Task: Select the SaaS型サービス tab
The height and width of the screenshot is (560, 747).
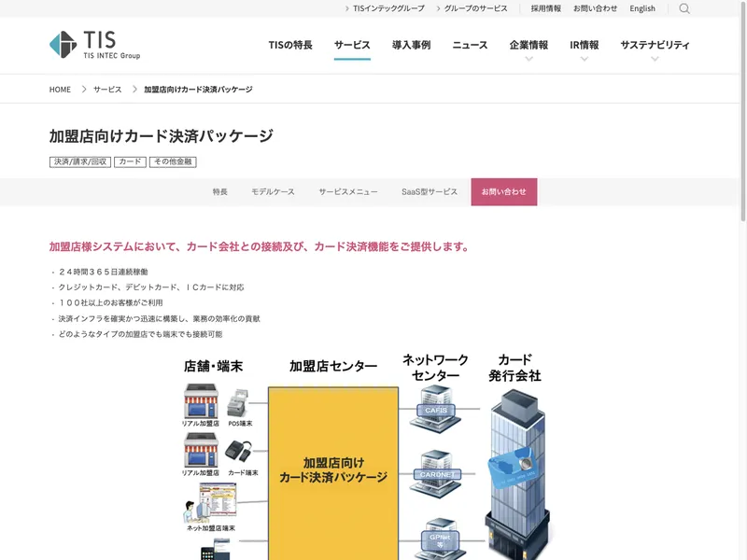Action: (430, 191)
